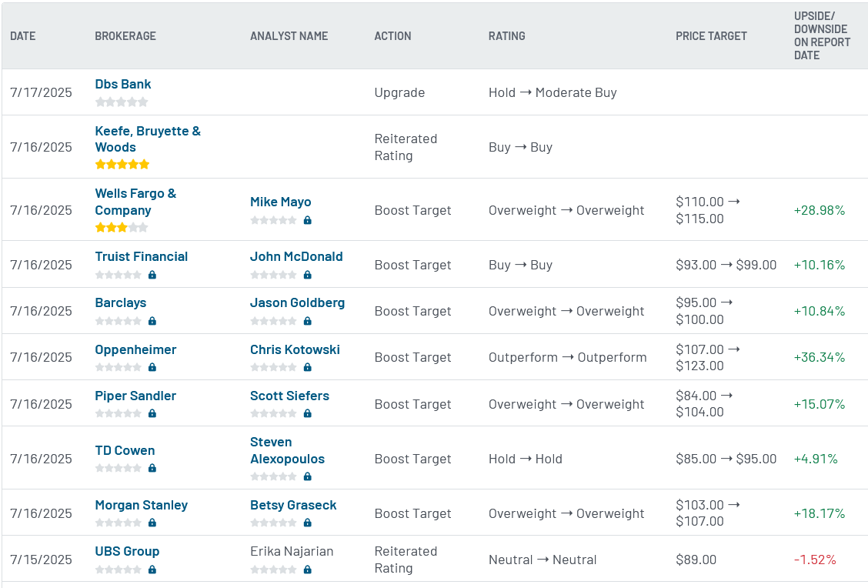This screenshot has height=588, width=868.
Task: Open the Dbs Bank brokerage link
Action: [123, 84]
